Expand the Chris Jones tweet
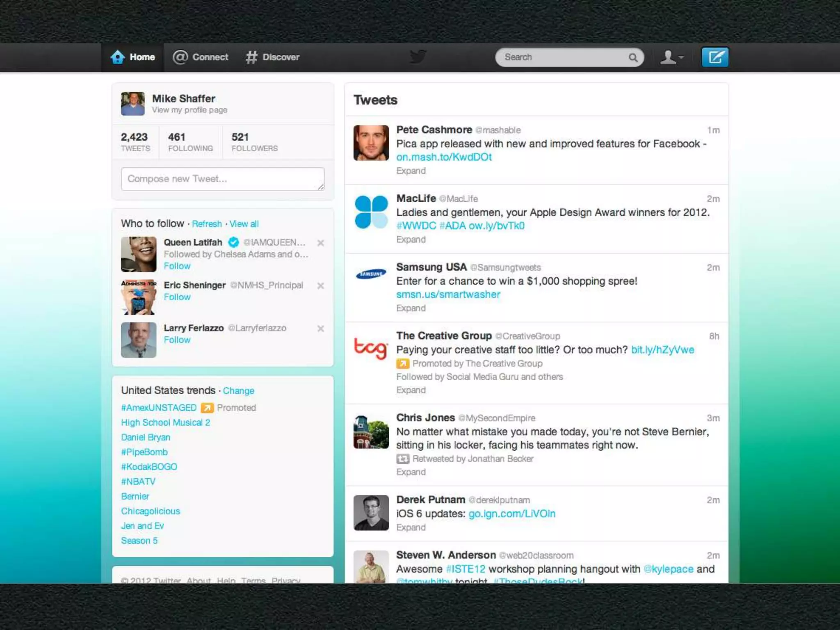 coord(411,472)
